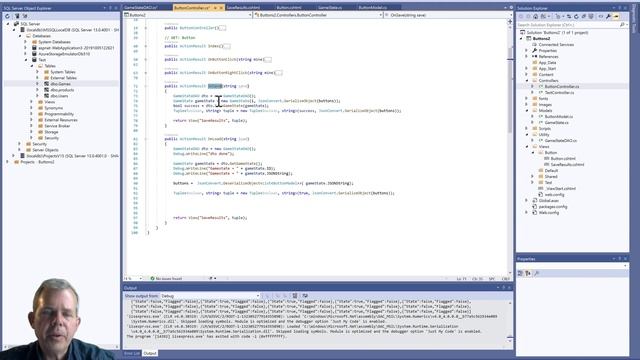Viewport: 640px width, 360px height.
Task: Switch to Button.cshtml editor tab
Action: click(289, 7)
